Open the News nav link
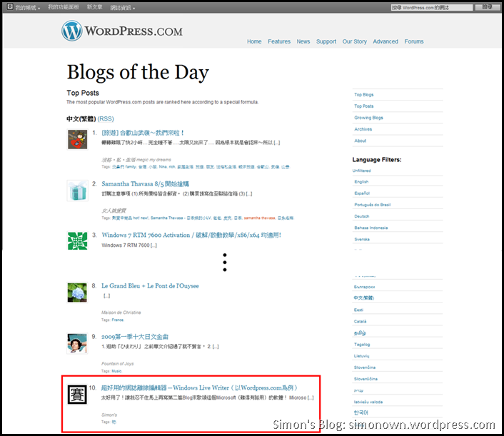The image size is (504, 436). 303,41
